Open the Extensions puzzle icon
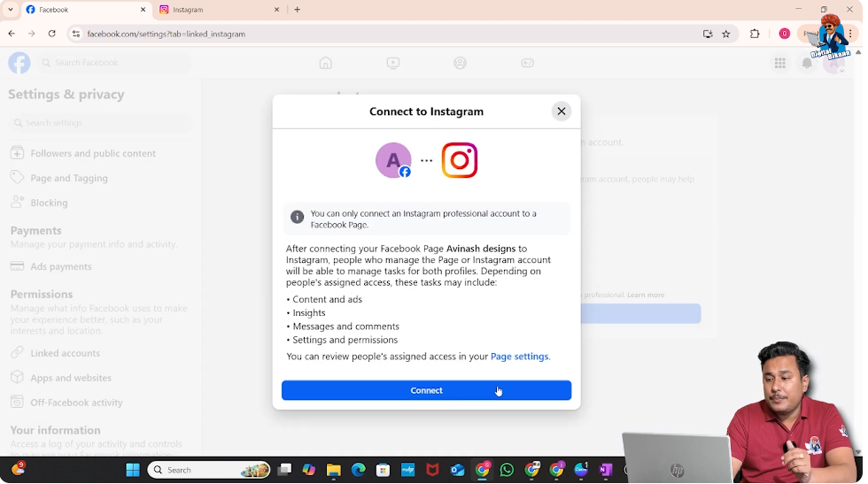The width and height of the screenshot is (868, 484). (755, 34)
